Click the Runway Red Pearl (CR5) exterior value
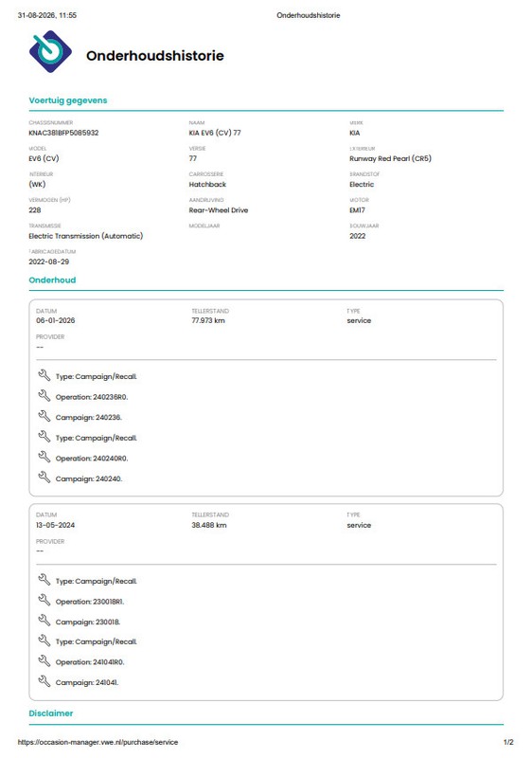This screenshot has width=532, height=758. (390, 158)
